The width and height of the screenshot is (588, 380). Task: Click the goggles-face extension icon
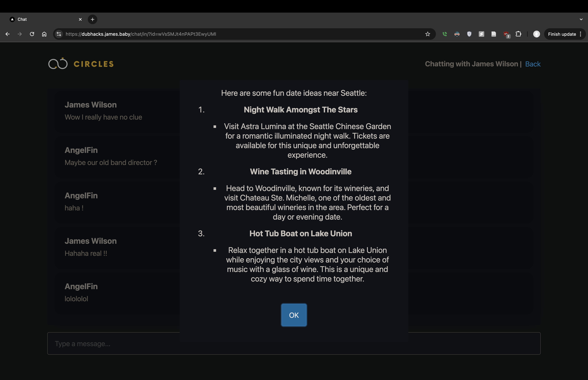(x=457, y=34)
